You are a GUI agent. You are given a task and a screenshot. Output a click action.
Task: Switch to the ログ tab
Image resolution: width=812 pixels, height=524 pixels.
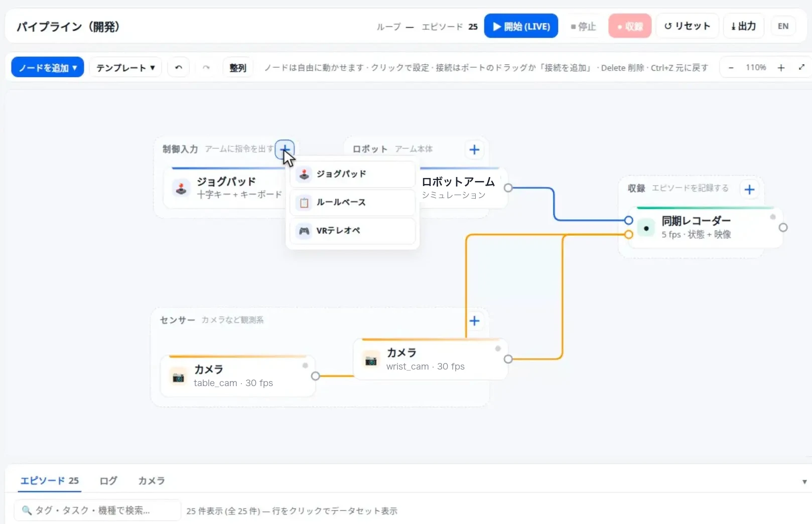108,480
